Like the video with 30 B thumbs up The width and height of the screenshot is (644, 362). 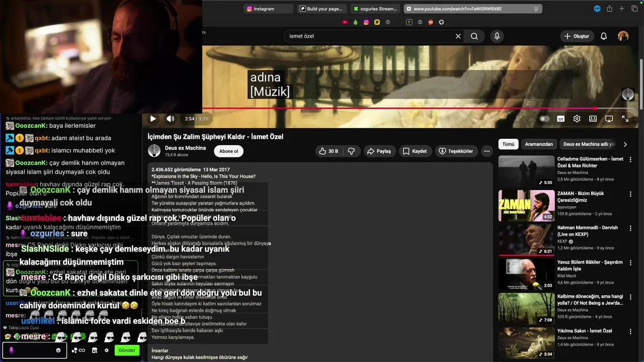pos(329,151)
